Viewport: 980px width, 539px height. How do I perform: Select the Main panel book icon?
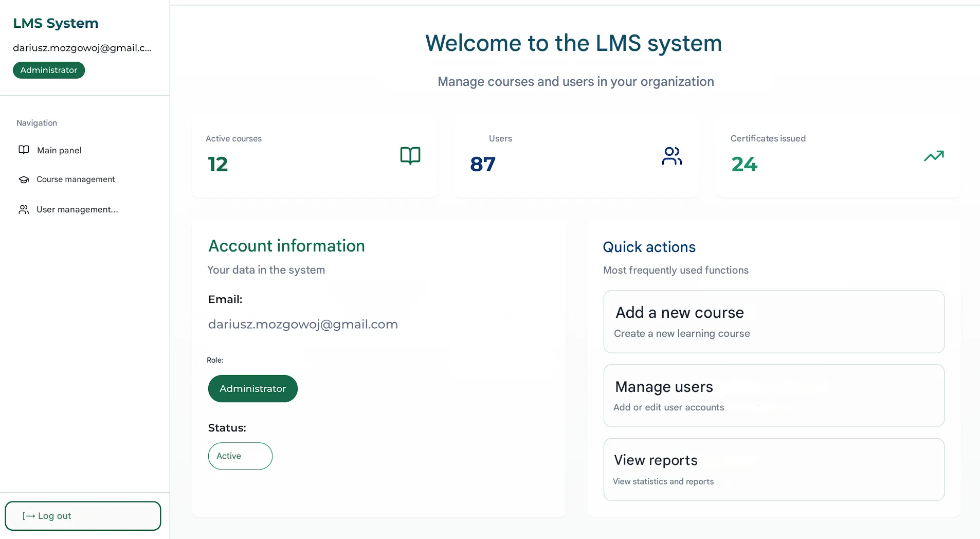pos(24,150)
